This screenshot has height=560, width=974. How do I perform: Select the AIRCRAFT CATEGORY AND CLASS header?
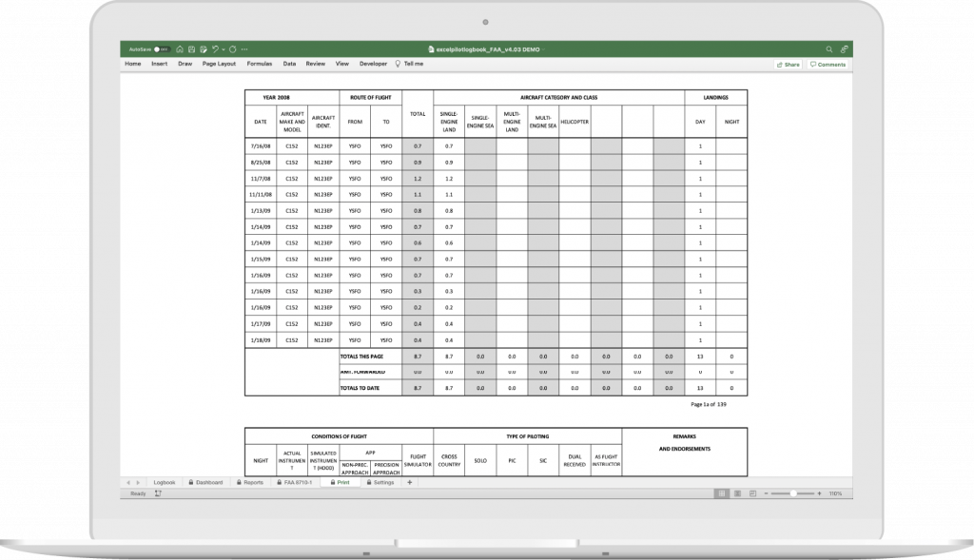coord(559,98)
